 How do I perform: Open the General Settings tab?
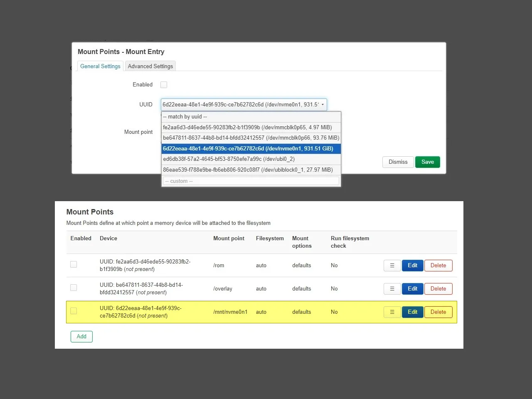[x=100, y=66]
